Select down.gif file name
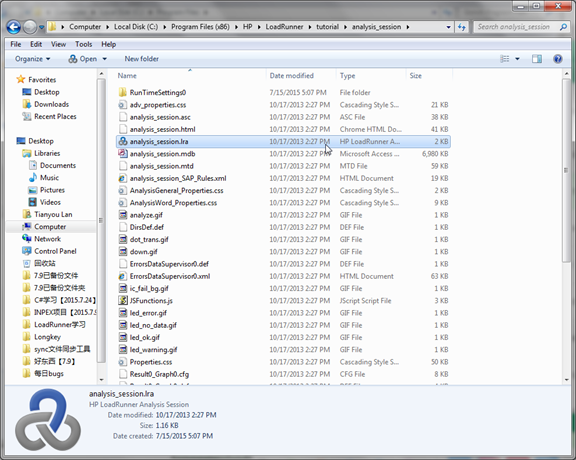Screen dimensions: 576x460 (143, 252)
